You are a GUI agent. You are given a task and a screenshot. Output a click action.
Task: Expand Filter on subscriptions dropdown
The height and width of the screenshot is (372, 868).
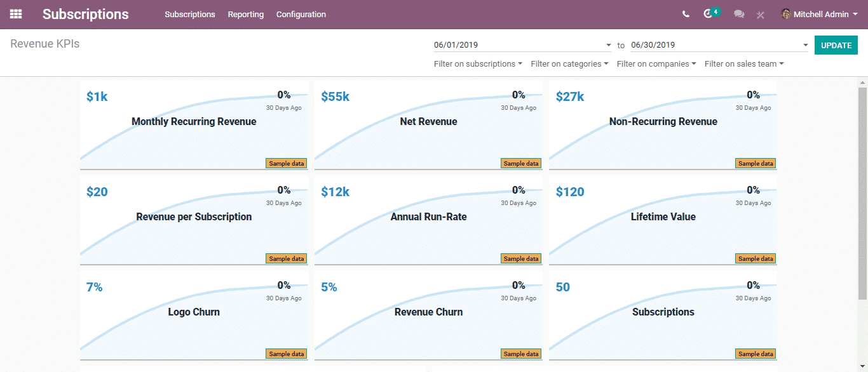[478, 63]
